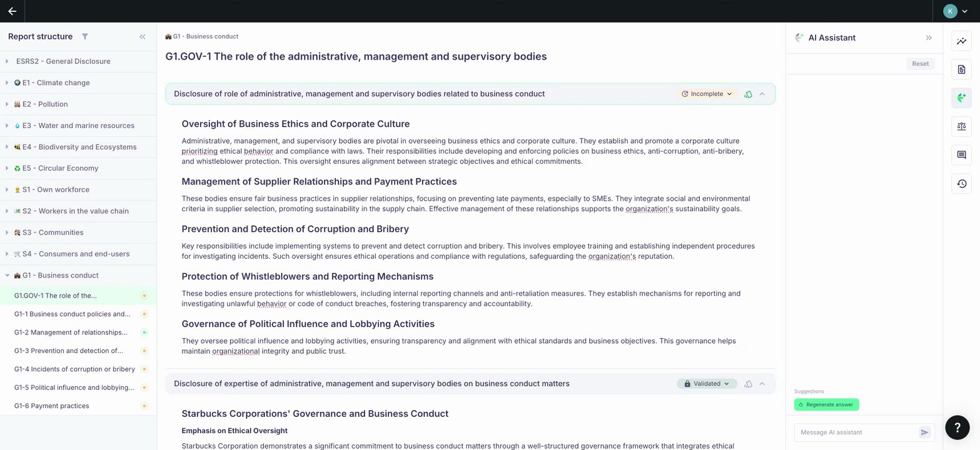
Task: Click the Report structure panel title
Action: pos(41,37)
